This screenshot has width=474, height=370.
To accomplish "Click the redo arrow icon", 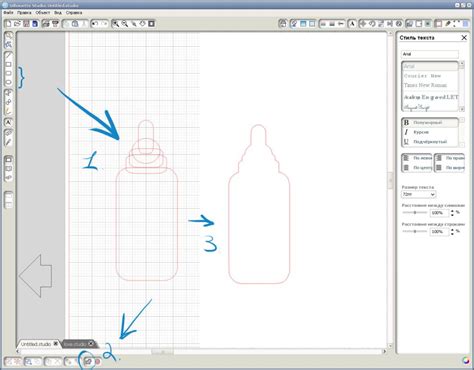I will (104, 24).
